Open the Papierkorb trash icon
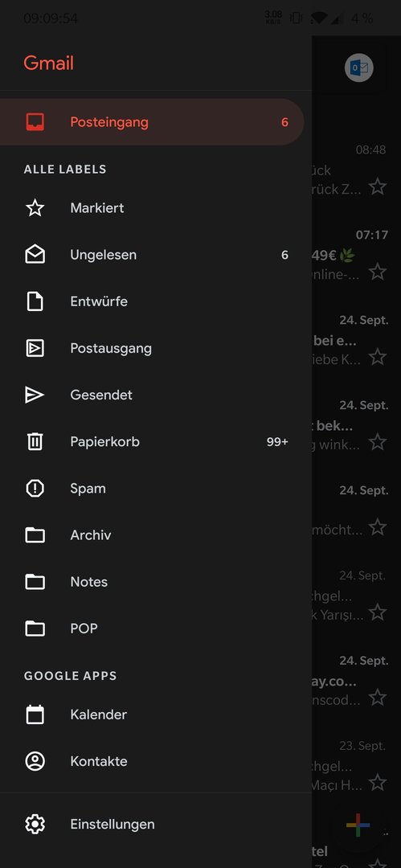Image resolution: width=401 pixels, height=868 pixels. pos(35,442)
